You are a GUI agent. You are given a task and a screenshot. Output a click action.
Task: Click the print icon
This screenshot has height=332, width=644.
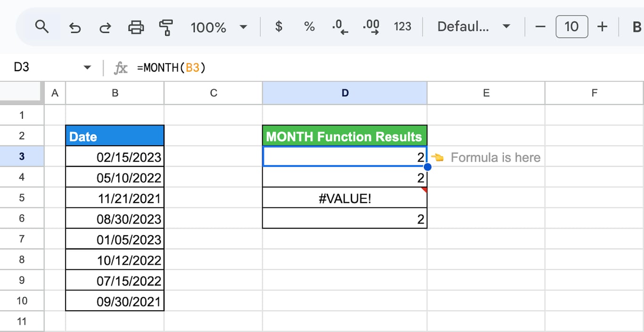coord(136,27)
